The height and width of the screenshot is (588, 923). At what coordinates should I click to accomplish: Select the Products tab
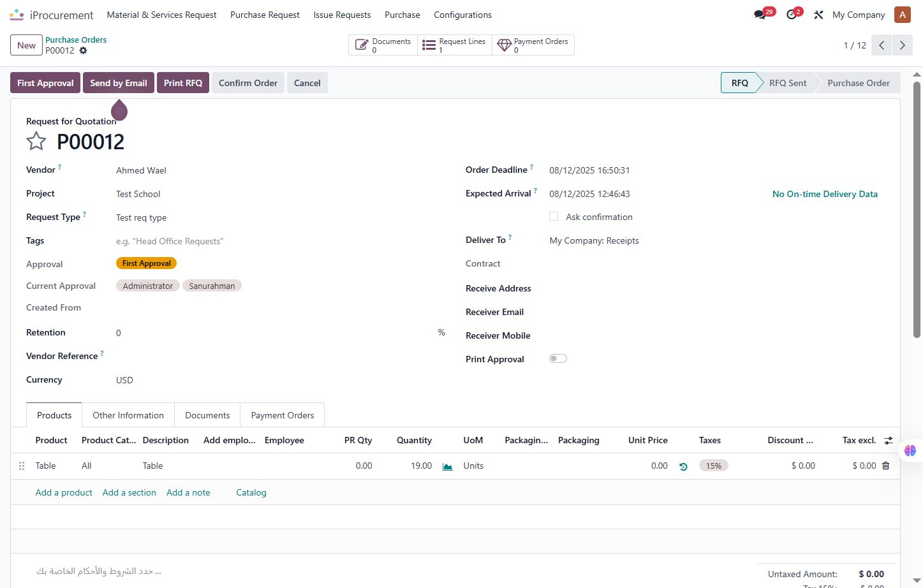coord(54,415)
